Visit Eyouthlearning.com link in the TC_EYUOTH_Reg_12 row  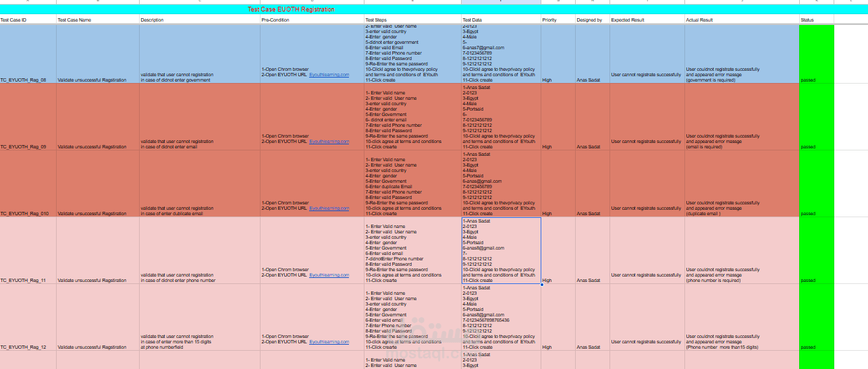coord(329,342)
